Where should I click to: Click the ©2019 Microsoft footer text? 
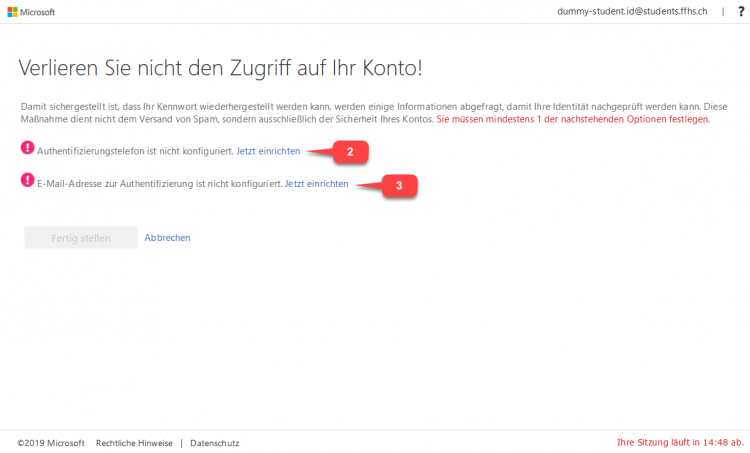[51, 443]
